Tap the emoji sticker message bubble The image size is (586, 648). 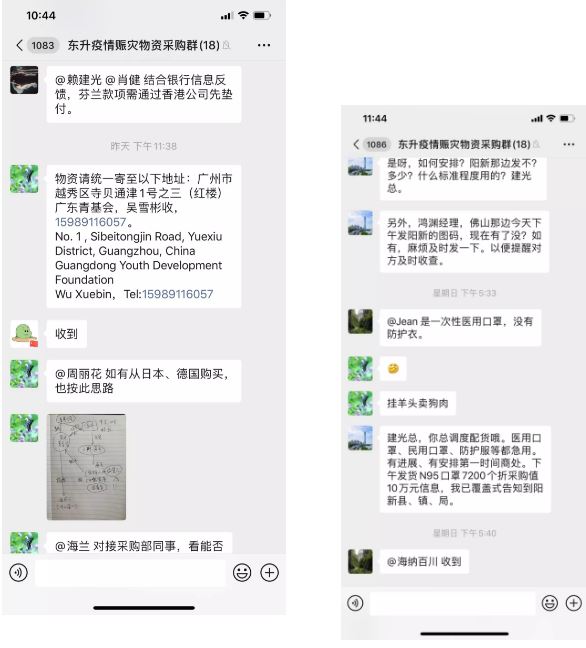393,368
